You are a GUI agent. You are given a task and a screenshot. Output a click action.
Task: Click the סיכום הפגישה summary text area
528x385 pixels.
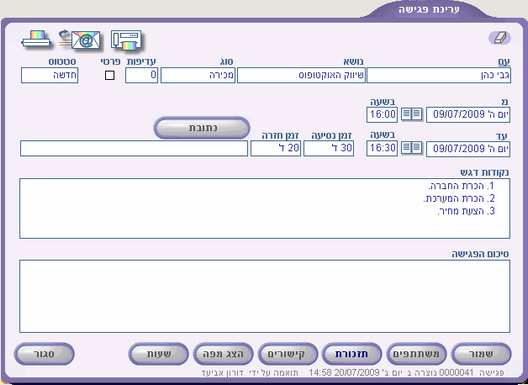tap(265, 296)
